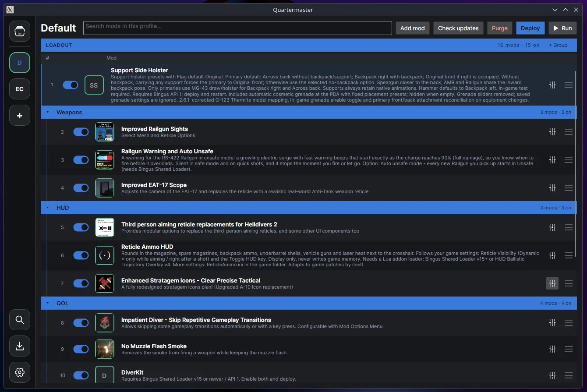Open the sidebar search icon
Screen dimensions: 587x392
[x=20, y=320]
